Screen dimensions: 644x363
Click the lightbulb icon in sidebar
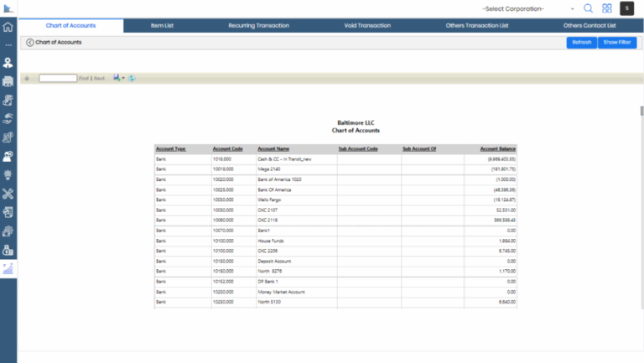pos(8,174)
